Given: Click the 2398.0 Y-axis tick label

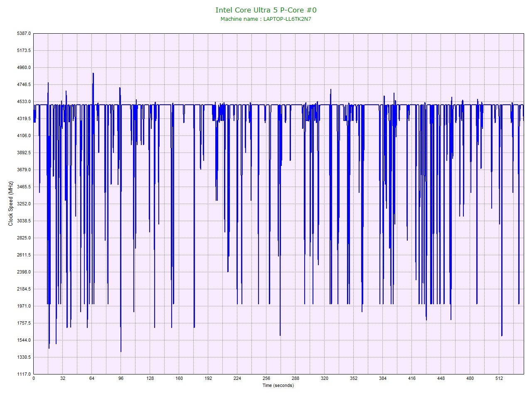Looking at the screenshot, I should [23, 272].
